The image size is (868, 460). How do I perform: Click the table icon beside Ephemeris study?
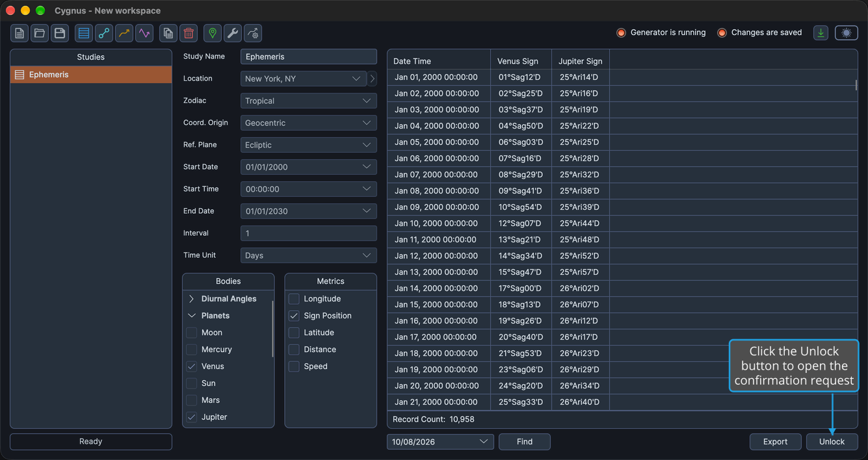click(20, 75)
